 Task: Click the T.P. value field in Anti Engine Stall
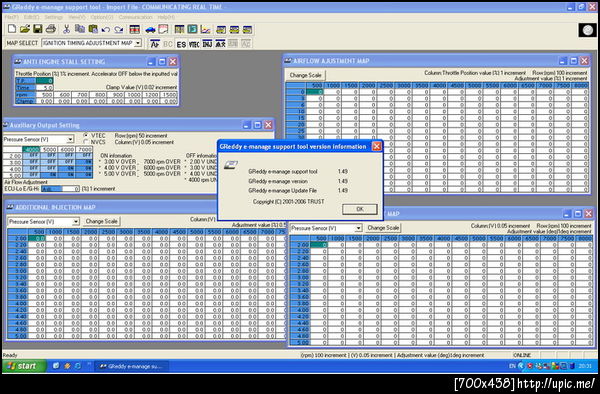pyautogui.click(x=44, y=81)
